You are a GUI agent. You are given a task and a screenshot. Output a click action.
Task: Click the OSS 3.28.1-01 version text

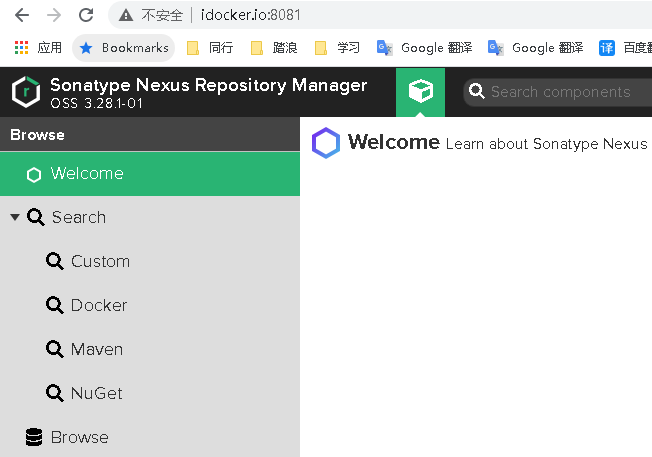(x=96, y=103)
